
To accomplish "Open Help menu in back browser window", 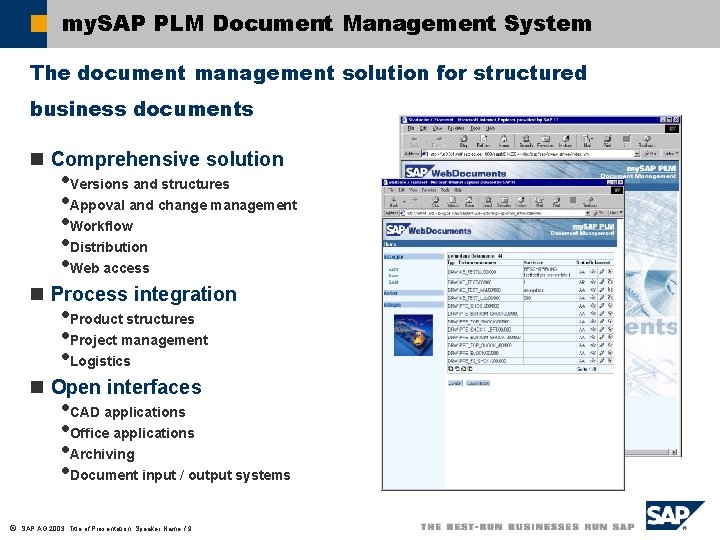I will coord(490,129).
